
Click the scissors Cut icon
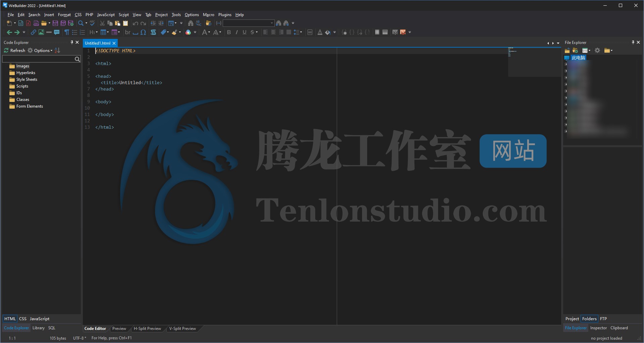tap(102, 23)
